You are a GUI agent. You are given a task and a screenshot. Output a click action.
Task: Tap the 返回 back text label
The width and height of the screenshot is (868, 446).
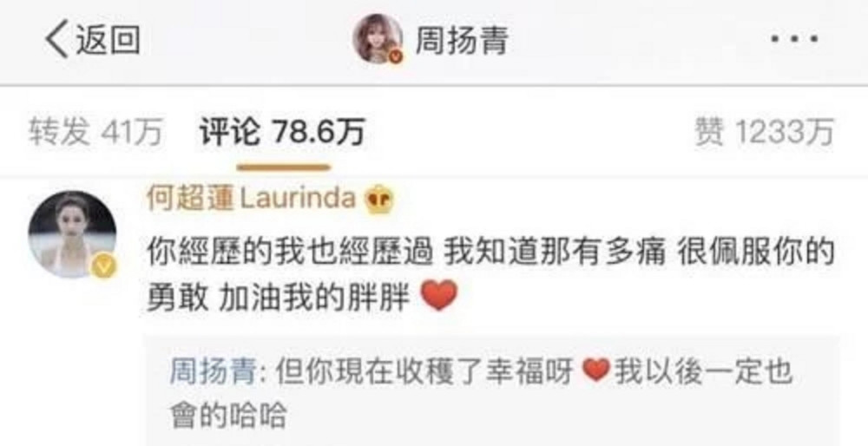[x=108, y=41]
